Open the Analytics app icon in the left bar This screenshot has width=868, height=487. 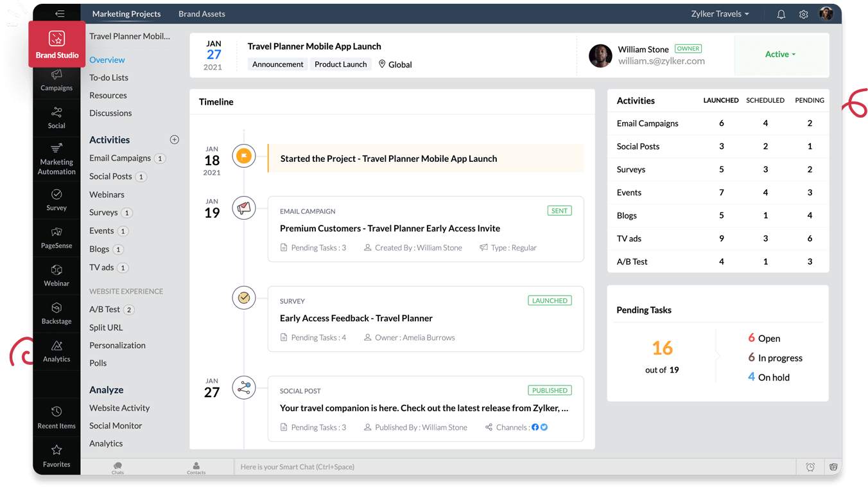tap(56, 351)
